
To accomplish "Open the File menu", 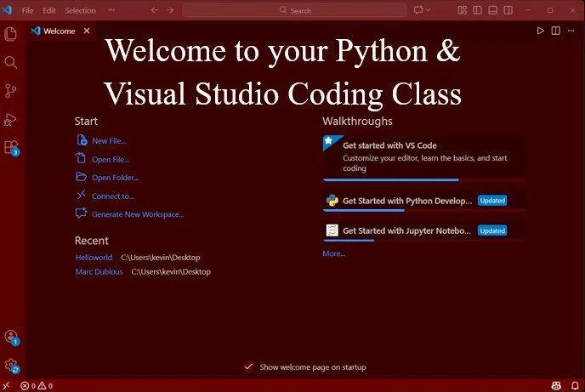I will pyautogui.click(x=27, y=10).
